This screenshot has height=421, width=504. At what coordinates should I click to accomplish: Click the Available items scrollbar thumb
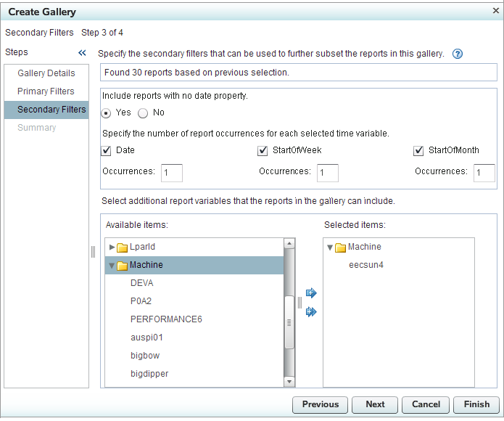(x=289, y=322)
